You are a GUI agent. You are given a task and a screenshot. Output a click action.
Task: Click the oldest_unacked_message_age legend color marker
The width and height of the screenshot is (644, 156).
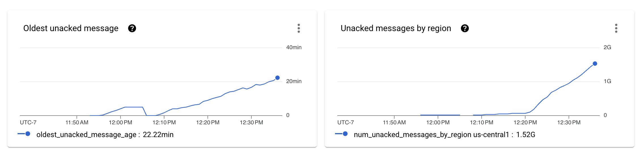[27, 134]
